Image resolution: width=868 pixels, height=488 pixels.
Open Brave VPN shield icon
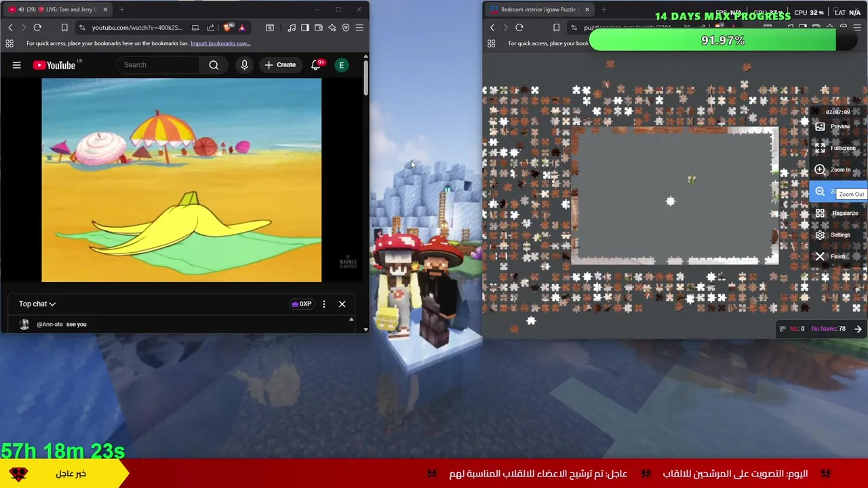[346, 28]
